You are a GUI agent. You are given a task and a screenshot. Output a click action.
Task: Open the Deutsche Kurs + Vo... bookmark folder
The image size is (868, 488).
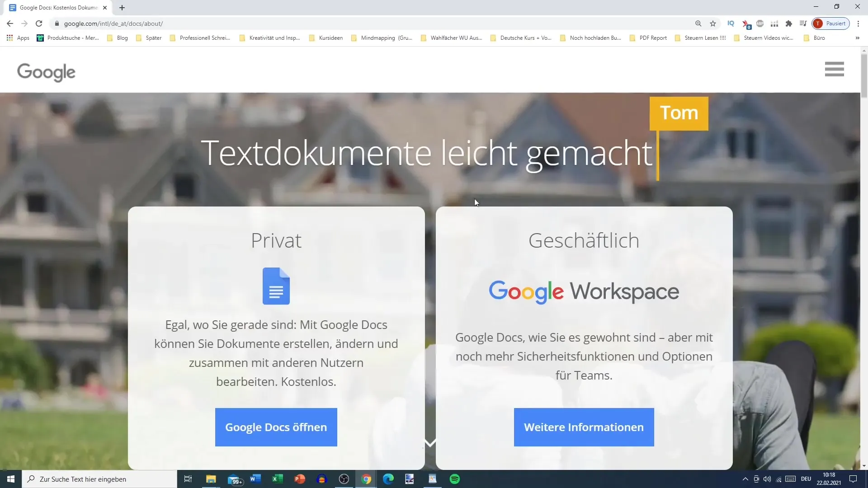tap(521, 38)
